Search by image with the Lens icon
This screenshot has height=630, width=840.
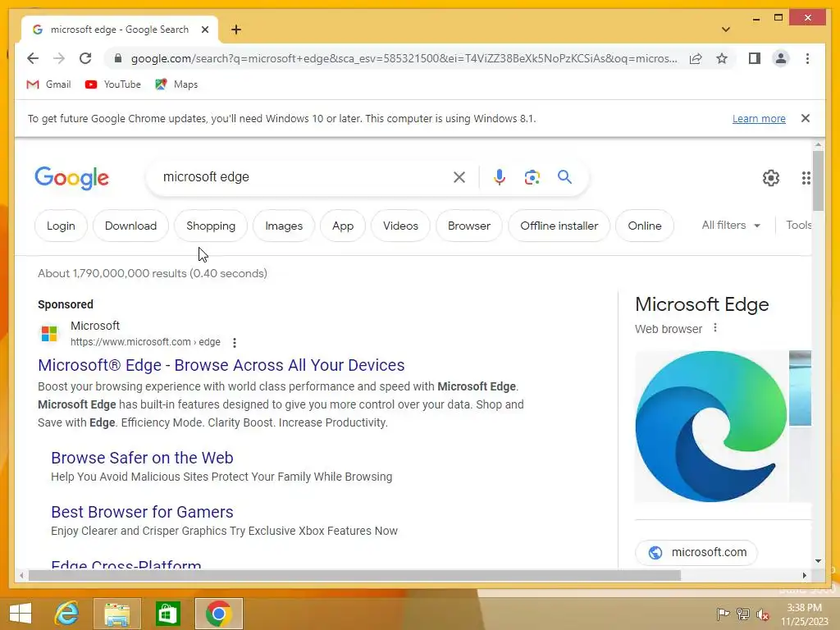(x=532, y=177)
